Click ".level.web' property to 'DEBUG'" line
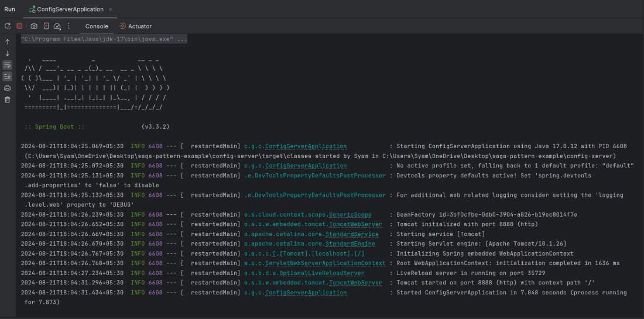 [x=79, y=204]
